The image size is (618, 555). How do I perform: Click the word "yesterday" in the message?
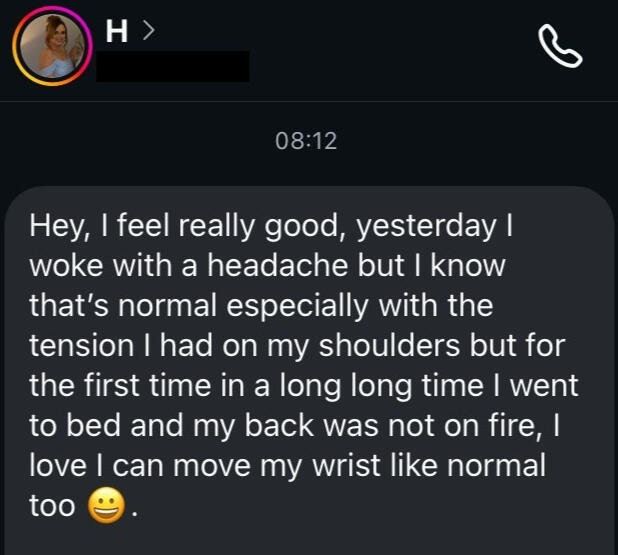click(426, 227)
